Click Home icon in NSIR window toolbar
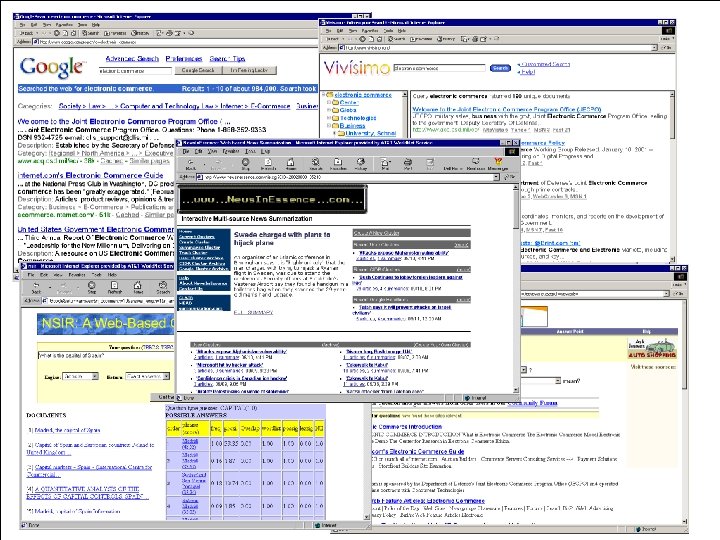 coord(138,287)
